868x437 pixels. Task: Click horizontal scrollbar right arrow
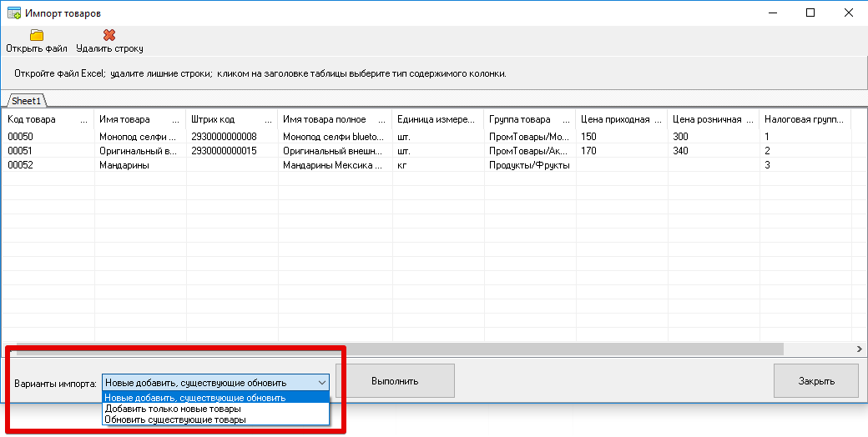click(x=859, y=349)
